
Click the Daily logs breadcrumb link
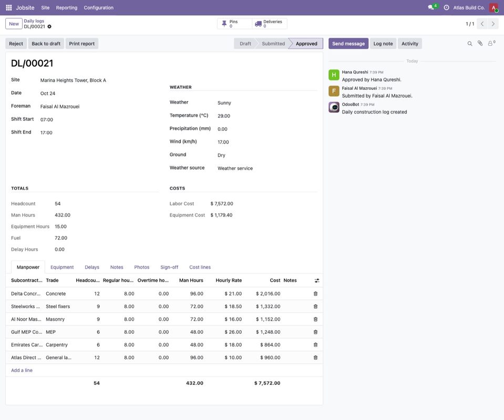(34, 21)
